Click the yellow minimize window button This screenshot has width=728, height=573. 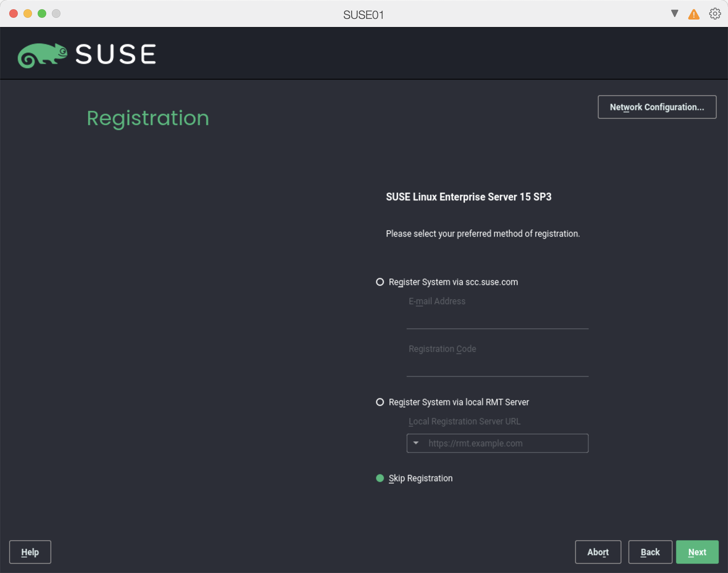click(x=28, y=14)
